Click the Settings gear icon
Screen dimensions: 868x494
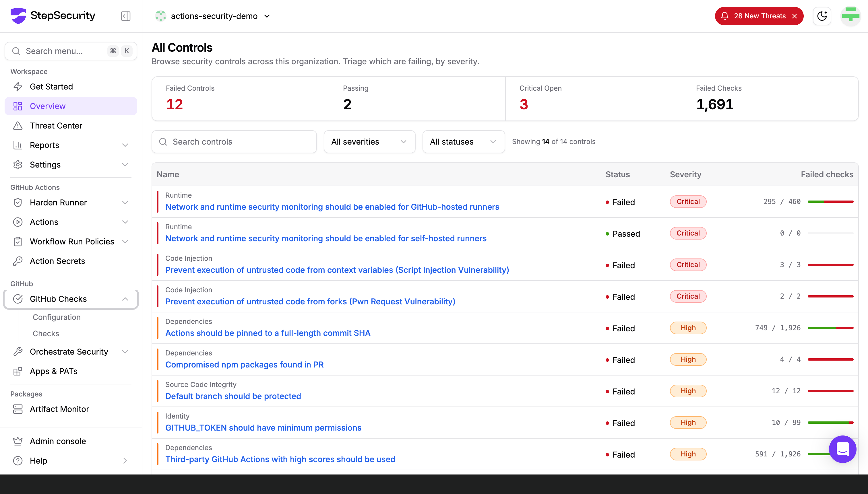click(x=18, y=165)
